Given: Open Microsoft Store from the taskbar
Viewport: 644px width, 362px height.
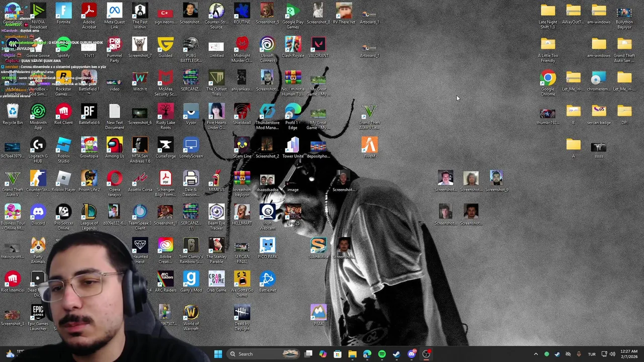Looking at the screenshot, I should 338,354.
